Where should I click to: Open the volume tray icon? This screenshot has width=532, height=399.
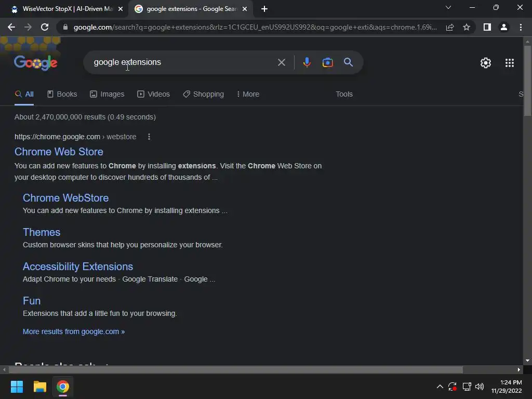(x=480, y=387)
